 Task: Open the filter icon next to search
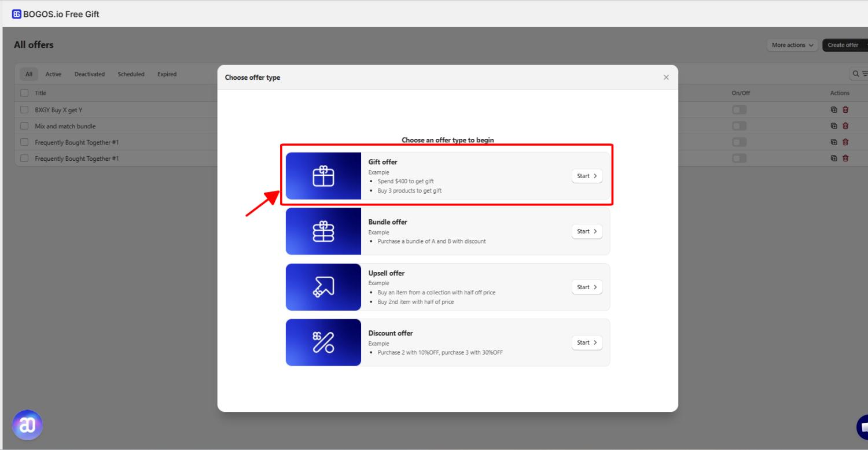(864, 74)
